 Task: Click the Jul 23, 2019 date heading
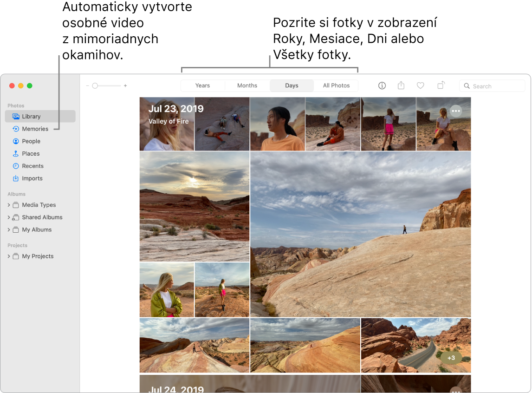pyautogui.click(x=176, y=109)
